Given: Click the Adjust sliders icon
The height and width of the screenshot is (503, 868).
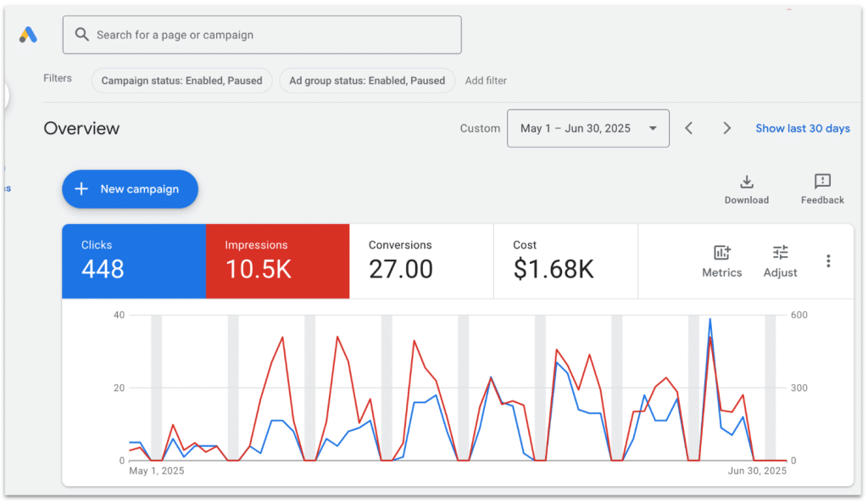Looking at the screenshot, I should [x=780, y=253].
